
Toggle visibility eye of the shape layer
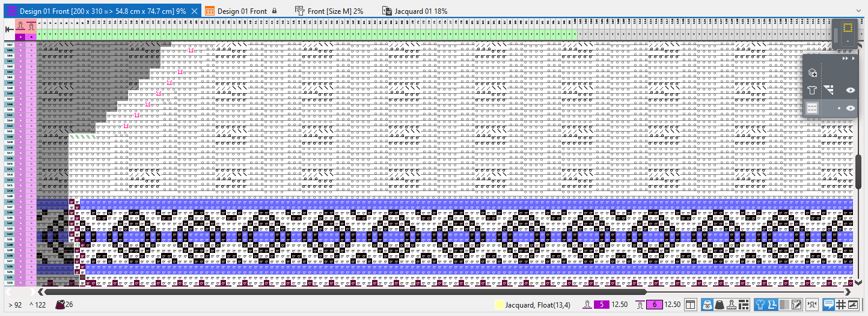pos(851,91)
